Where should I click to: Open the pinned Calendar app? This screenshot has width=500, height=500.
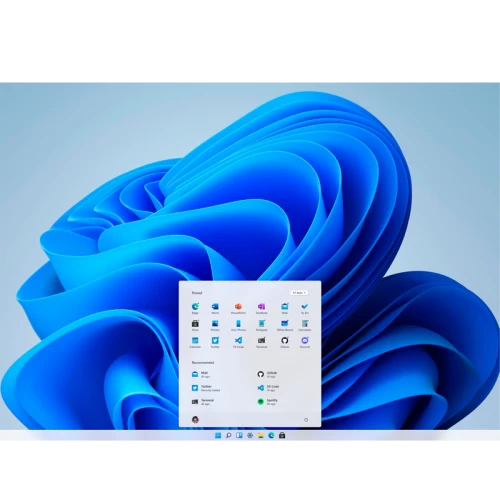195,342
